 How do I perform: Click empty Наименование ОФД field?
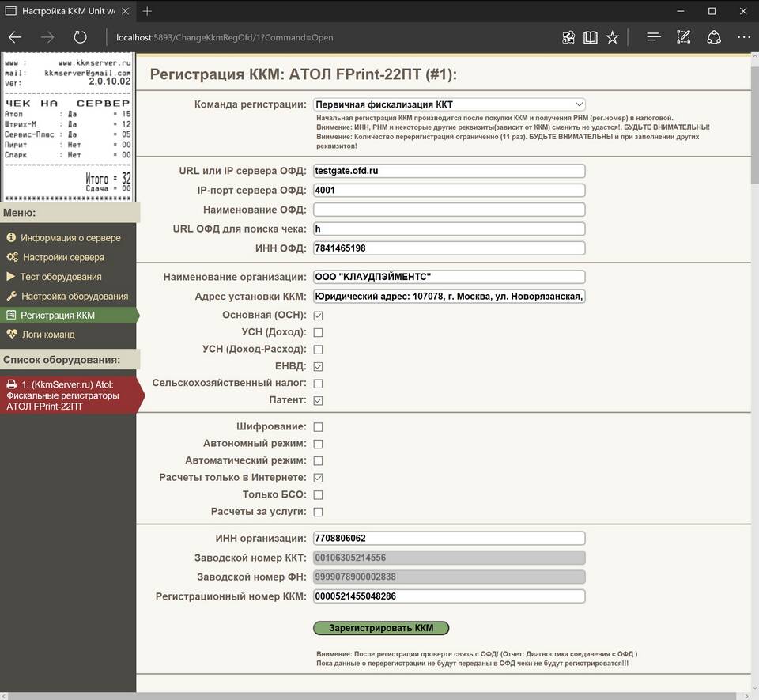pos(449,210)
